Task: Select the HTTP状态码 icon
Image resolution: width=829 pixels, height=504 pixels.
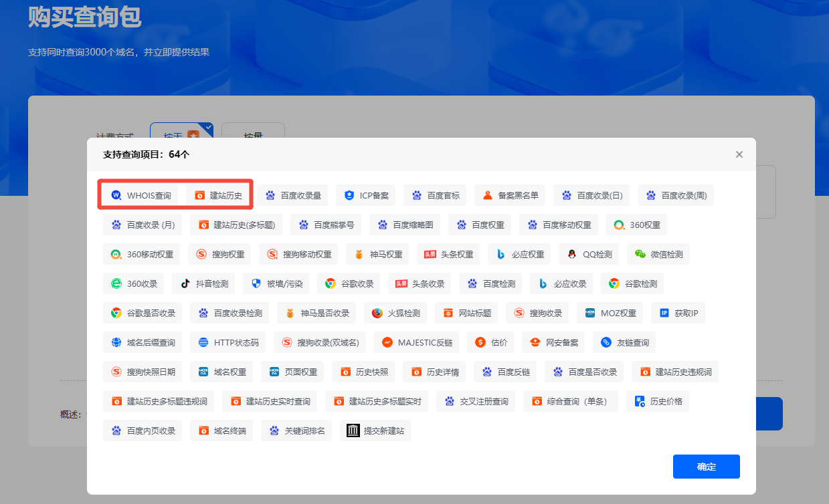Action: (203, 342)
